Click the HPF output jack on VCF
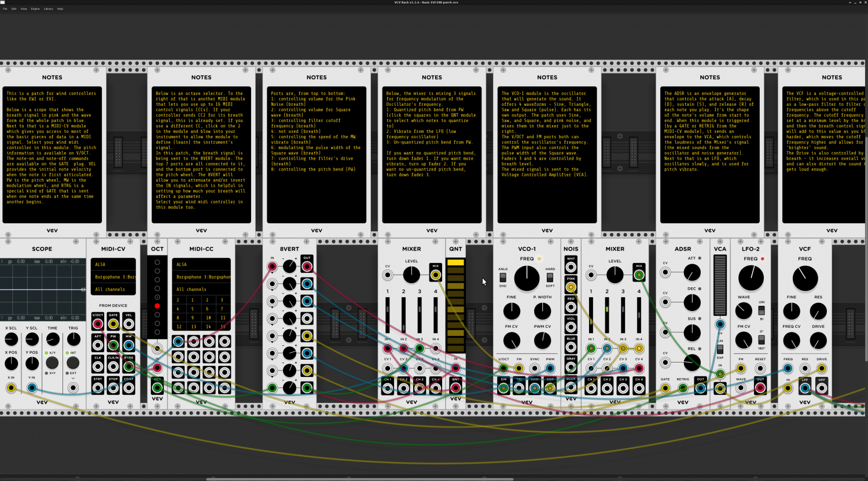 822,388
